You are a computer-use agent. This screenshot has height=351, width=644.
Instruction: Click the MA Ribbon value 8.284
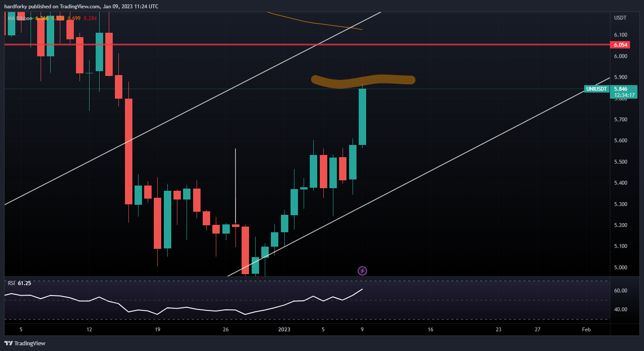pos(90,18)
